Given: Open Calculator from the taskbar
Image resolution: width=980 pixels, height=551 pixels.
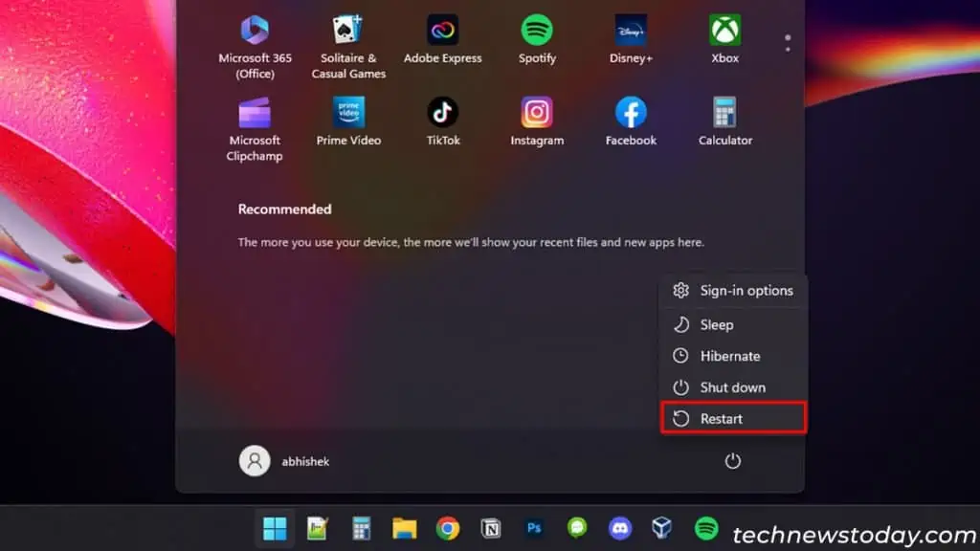Looking at the screenshot, I should point(361,528).
